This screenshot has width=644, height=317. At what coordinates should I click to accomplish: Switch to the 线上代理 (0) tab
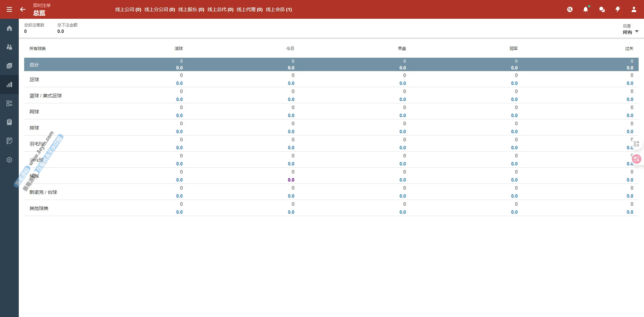click(x=250, y=9)
